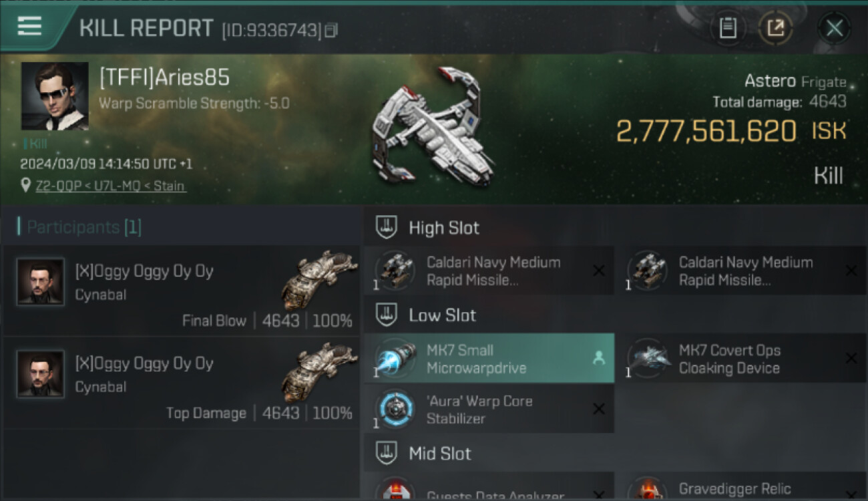Image resolution: width=868 pixels, height=501 pixels.
Task: Select the 'Aura' Warp Core Stabilizer item
Action: [489, 409]
